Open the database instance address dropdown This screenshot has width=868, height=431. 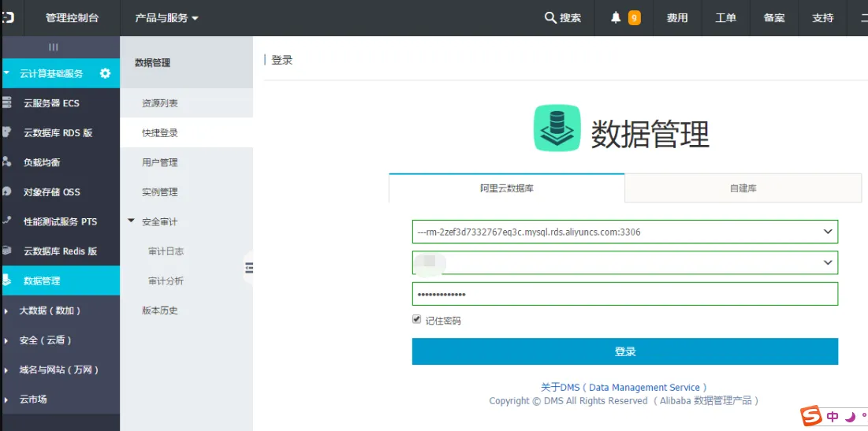pyautogui.click(x=625, y=232)
